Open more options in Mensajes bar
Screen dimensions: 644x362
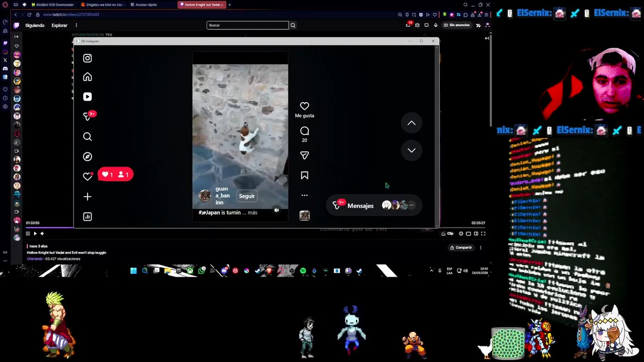[x=411, y=205]
